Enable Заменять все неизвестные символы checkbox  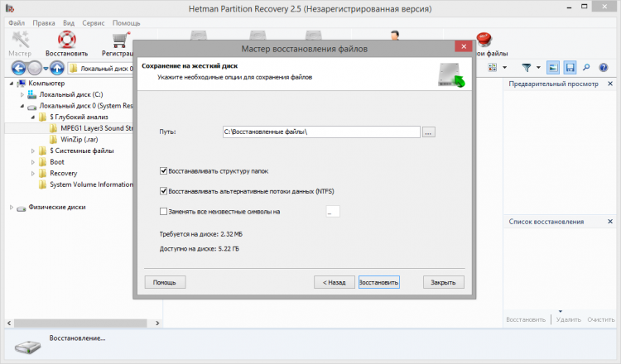tap(163, 211)
